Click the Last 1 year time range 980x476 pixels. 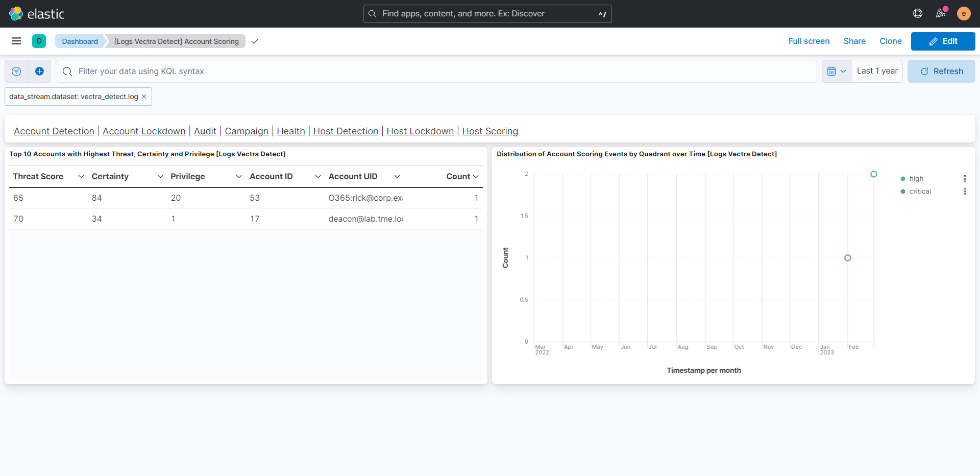pos(877,71)
